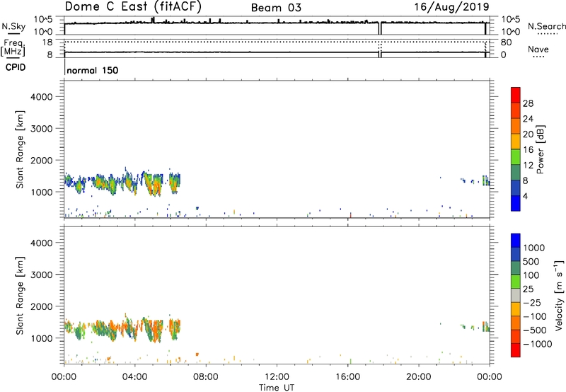Viewport: 566px width, 392px height.
Task: Click the 'N.Sky' legend label
Action: coord(13,26)
